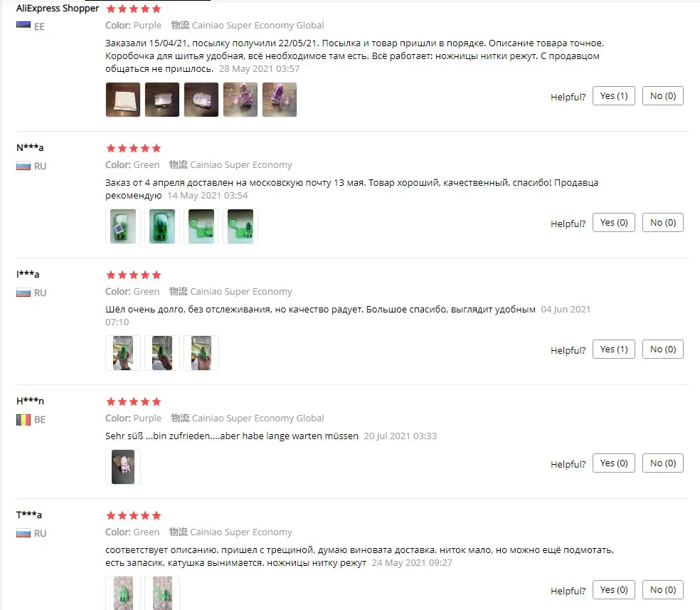
Task: Click No (0) on the EE shopper review
Action: point(662,96)
